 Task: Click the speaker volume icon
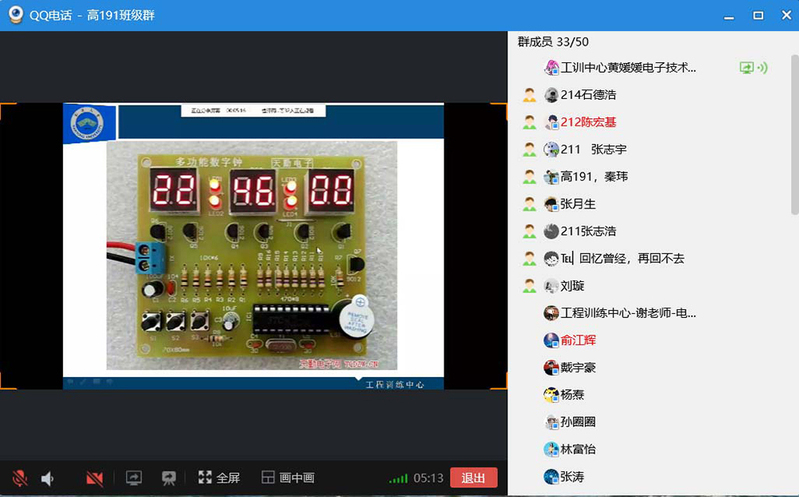(x=47, y=478)
